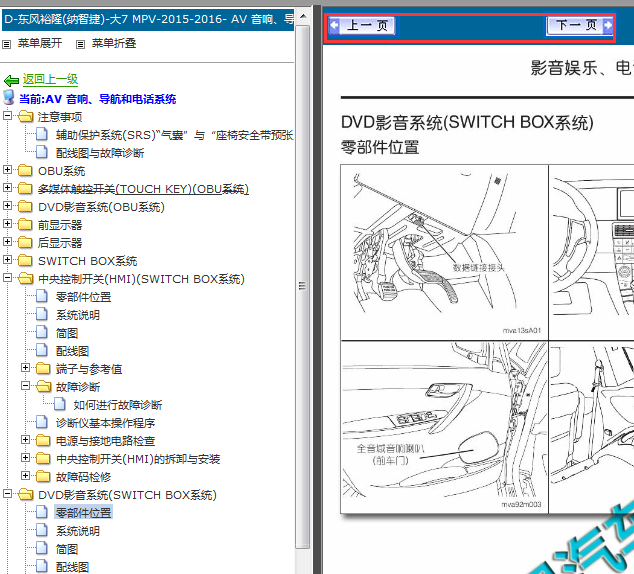Viewport: 634px width, 574px height.
Task: Follow the 返回上一级 link
Action: (50, 79)
